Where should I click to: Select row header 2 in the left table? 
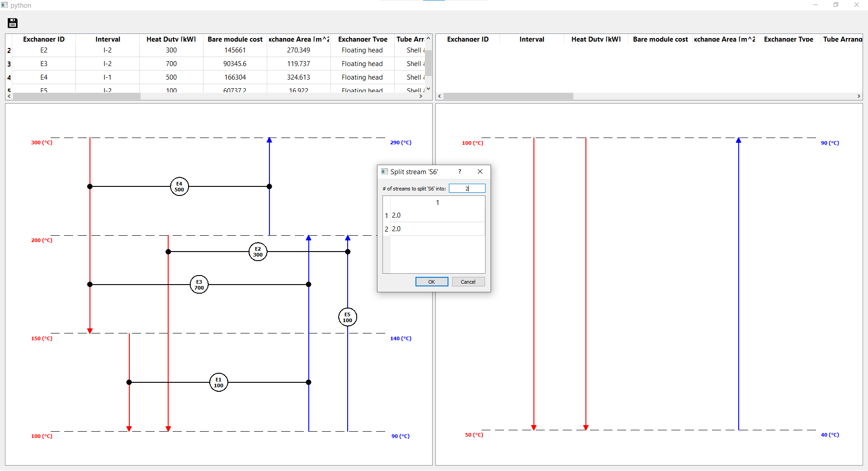pos(9,50)
